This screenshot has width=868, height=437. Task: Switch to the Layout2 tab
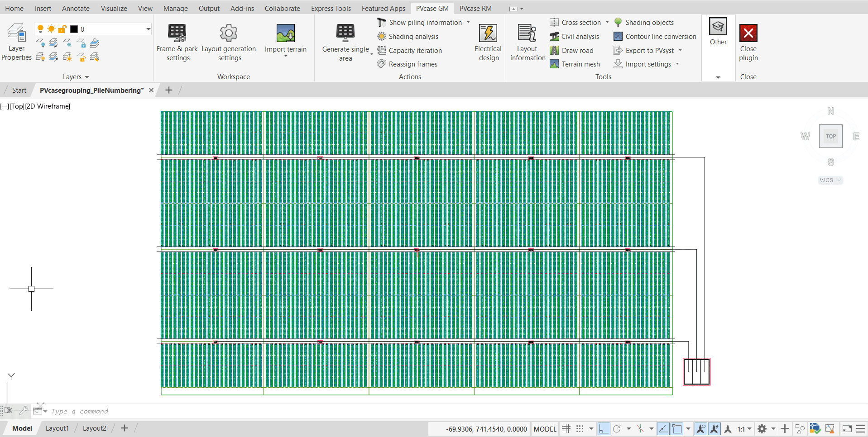click(x=94, y=428)
